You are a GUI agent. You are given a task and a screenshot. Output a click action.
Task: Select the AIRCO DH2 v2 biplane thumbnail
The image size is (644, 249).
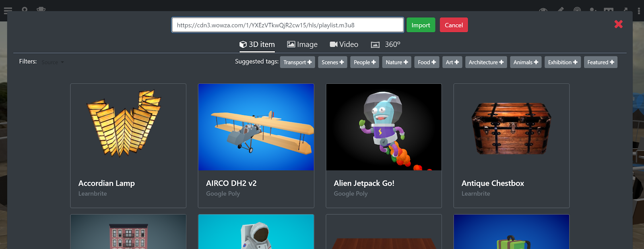[256, 127]
